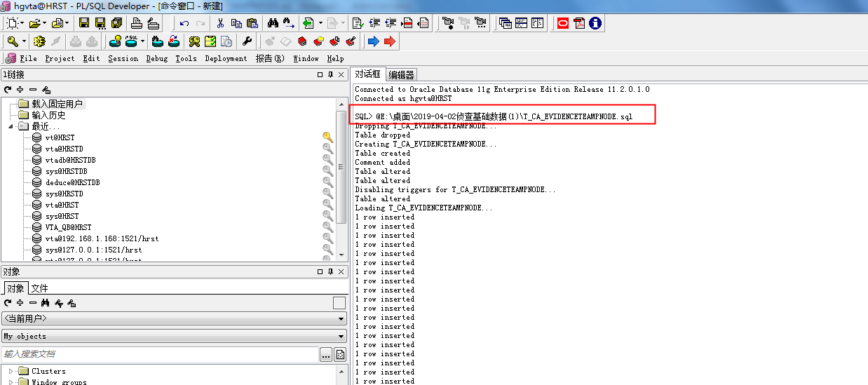Pin the connections panel
868x385 pixels.
[x=331, y=74]
